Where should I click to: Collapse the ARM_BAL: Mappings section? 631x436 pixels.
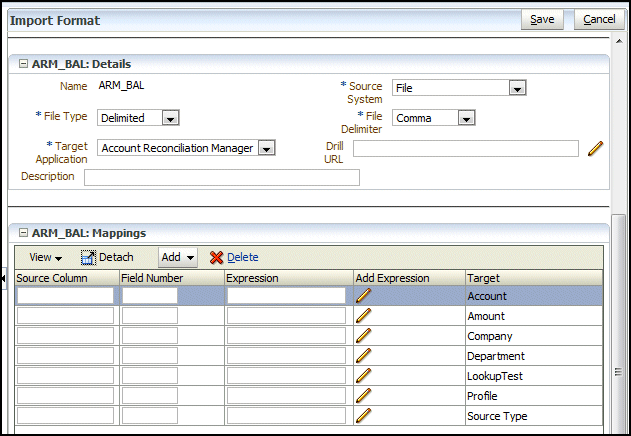pos(24,233)
